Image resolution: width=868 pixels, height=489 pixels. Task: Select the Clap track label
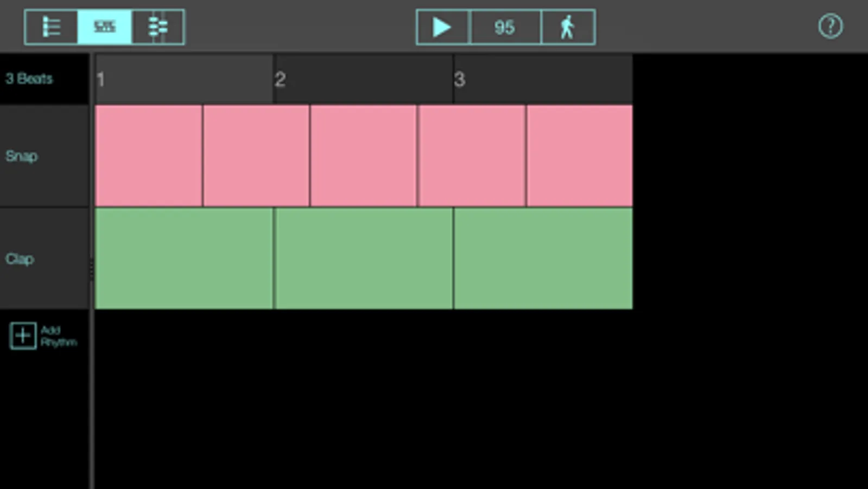coord(20,259)
